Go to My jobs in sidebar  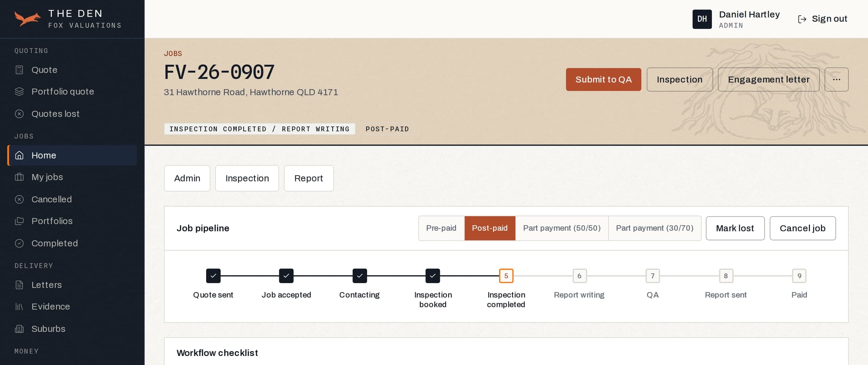(x=72, y=177)
